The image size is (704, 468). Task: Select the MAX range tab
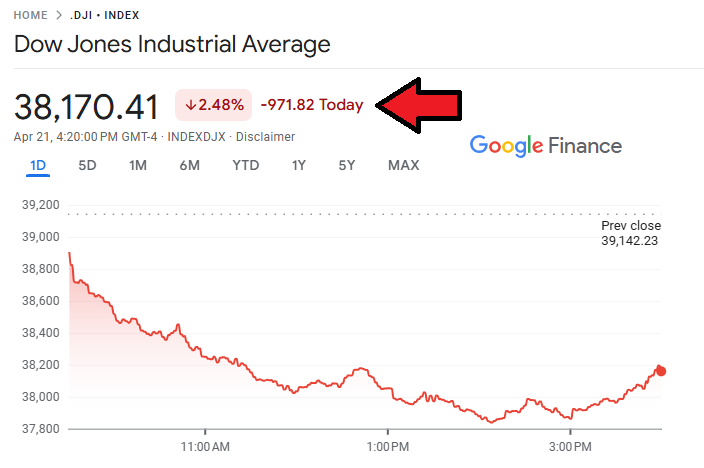404,165
